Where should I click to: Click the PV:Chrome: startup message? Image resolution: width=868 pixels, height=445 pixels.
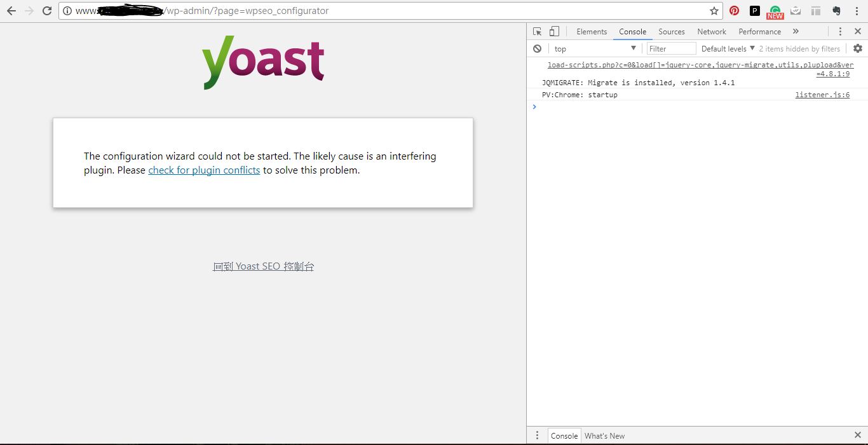tap(580, 95)
